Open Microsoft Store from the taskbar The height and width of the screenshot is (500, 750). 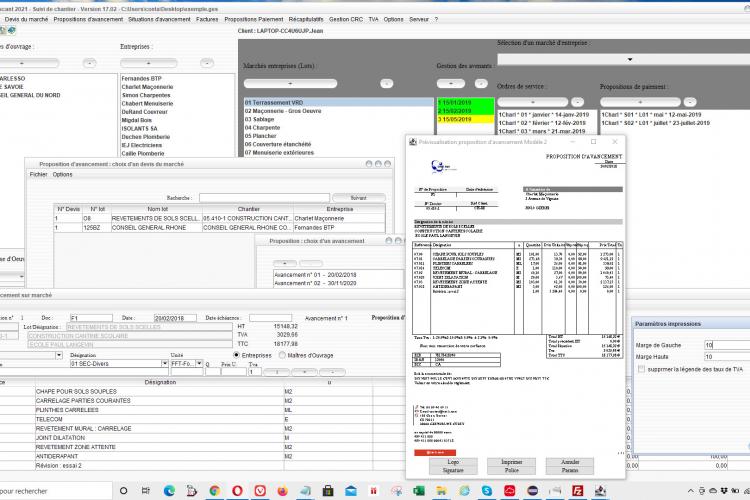coord(328,490)
